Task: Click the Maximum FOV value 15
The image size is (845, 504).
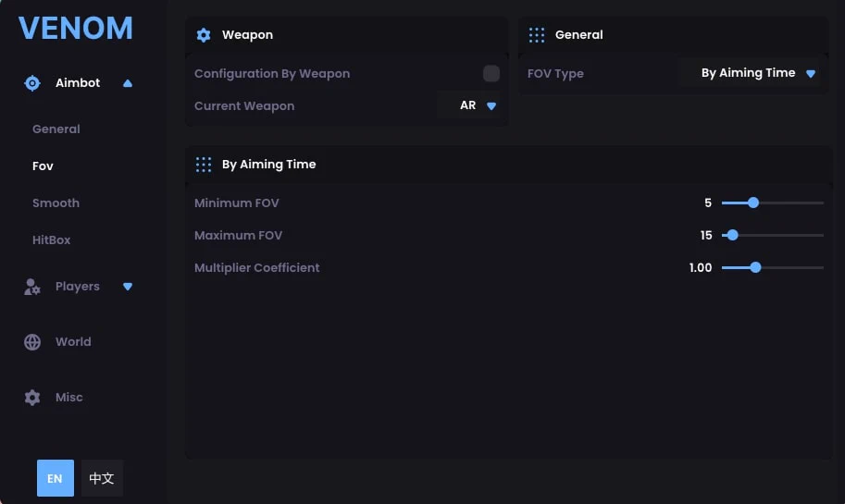Action: click(x=706, y=235)
